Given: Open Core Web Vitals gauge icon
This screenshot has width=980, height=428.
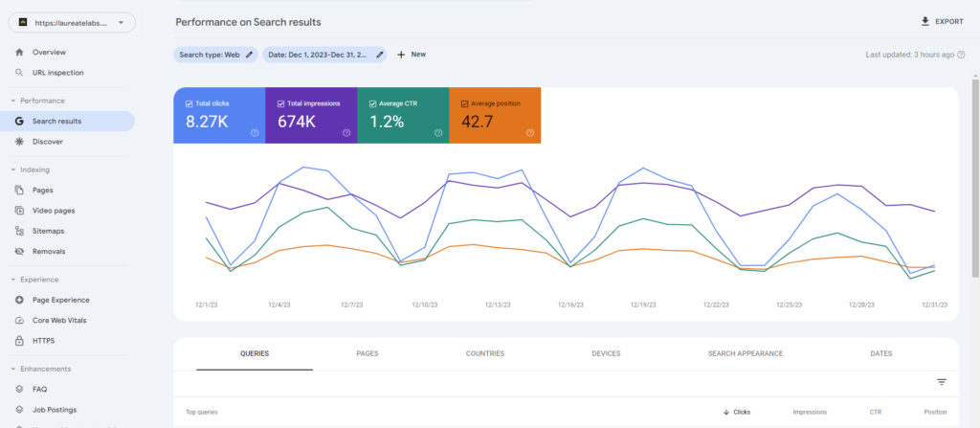Looking at the screenshot, I should tap(19, 320).
